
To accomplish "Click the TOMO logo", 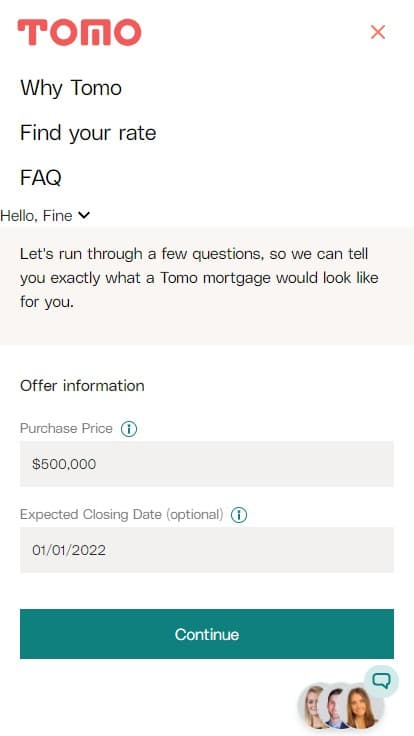I will click(79, 32).
